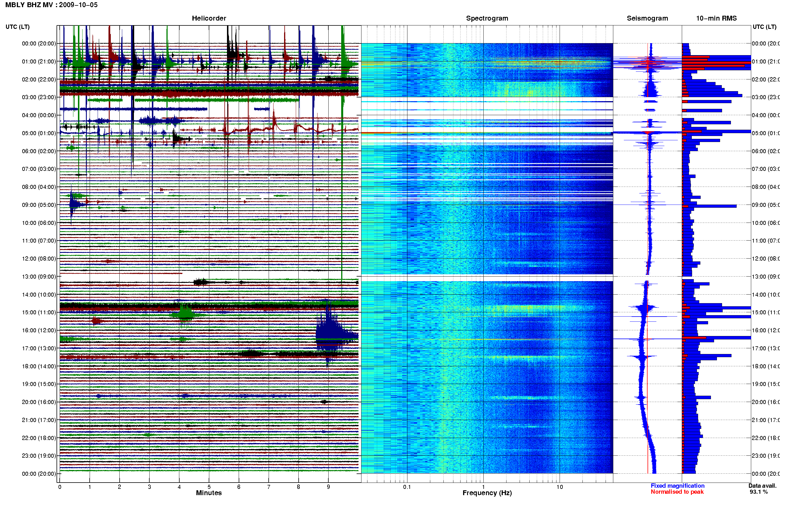This screenshot has height=508, width=812.
Task: Select the left '13:00 (09:00)' time label
Action: [x=39, y=277]
